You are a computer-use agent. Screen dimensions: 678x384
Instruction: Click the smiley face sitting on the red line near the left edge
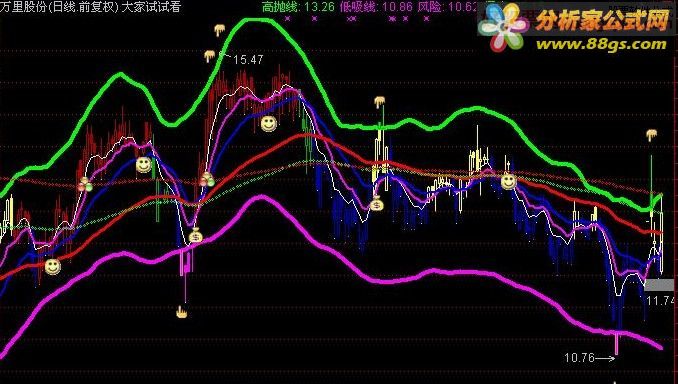pyautogui.click(x=53, y=267)
